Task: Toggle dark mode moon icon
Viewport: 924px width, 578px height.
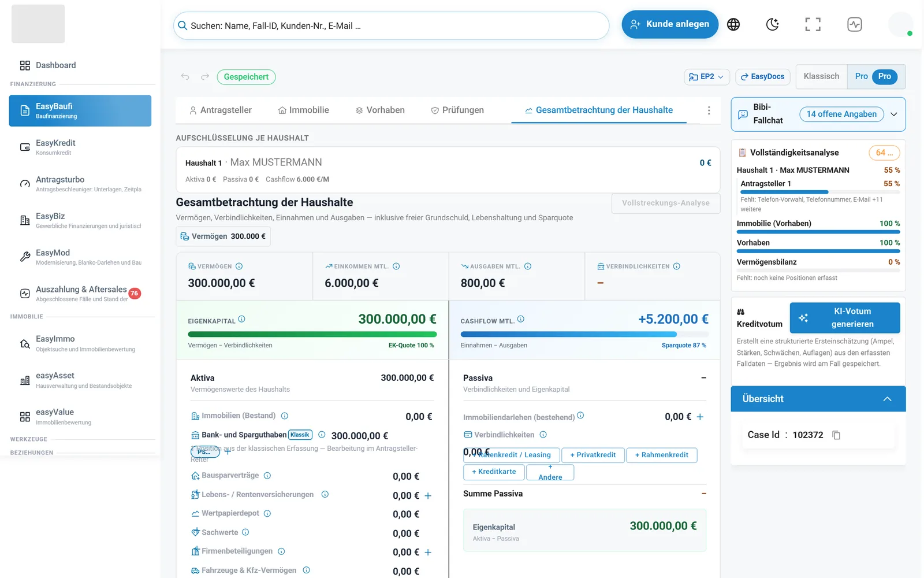Action: tap(773, 24)
